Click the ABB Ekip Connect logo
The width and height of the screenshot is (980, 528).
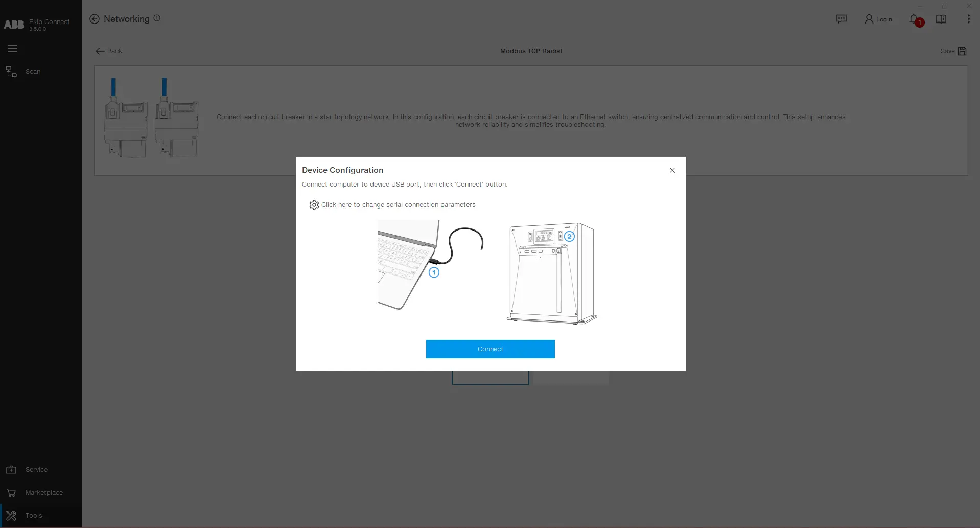point(14,24)
